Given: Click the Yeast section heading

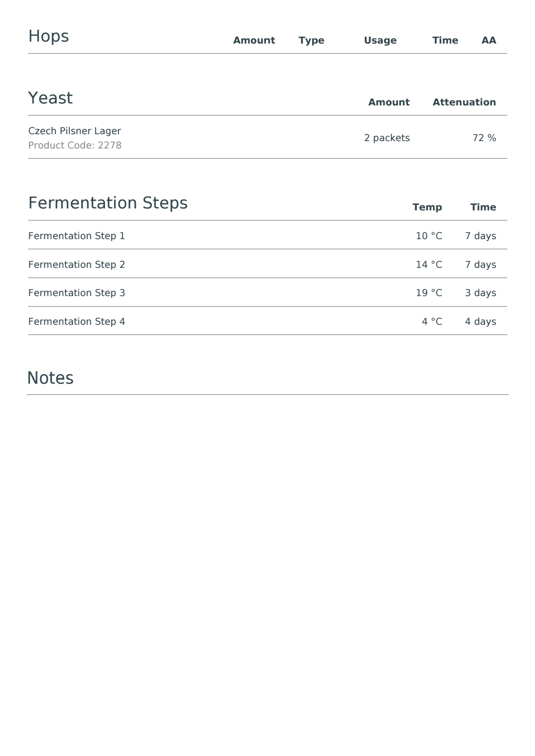Looking at the screenshot, I should coord(51,98).
